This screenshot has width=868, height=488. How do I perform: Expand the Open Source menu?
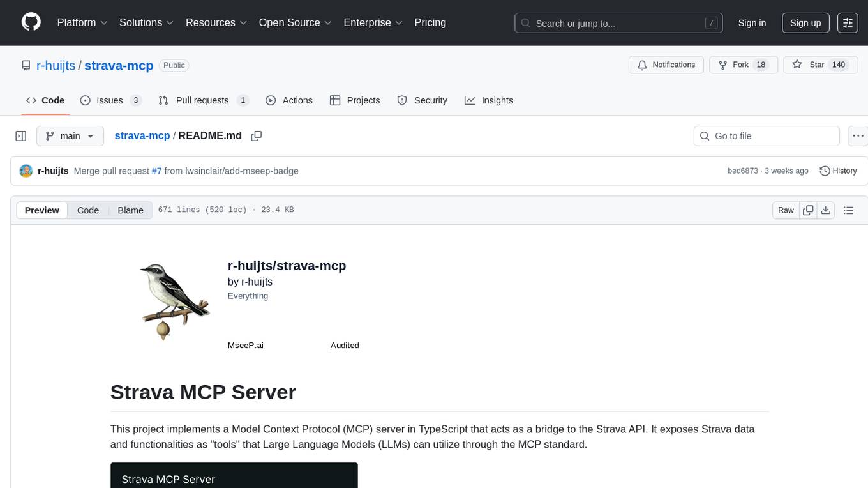click(x=295, y=22)
